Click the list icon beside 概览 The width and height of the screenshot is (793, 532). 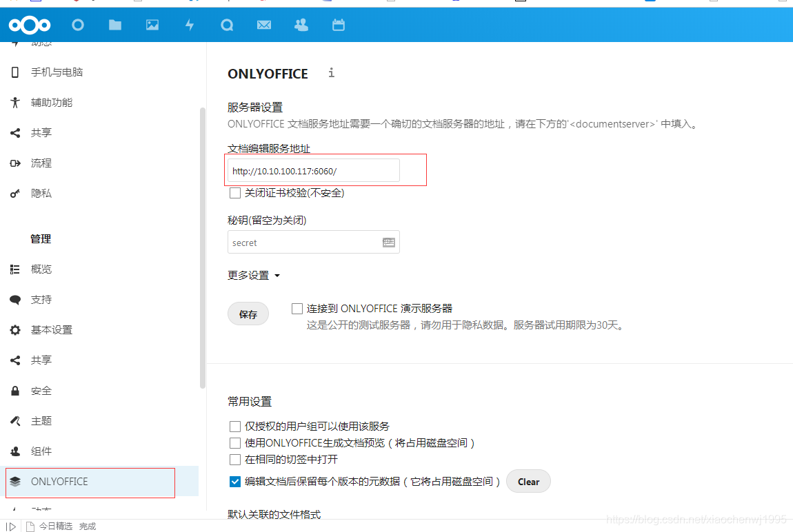15,269
